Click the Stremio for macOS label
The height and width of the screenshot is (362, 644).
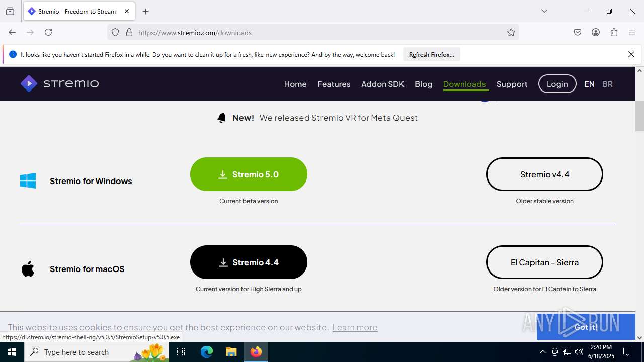87,269
